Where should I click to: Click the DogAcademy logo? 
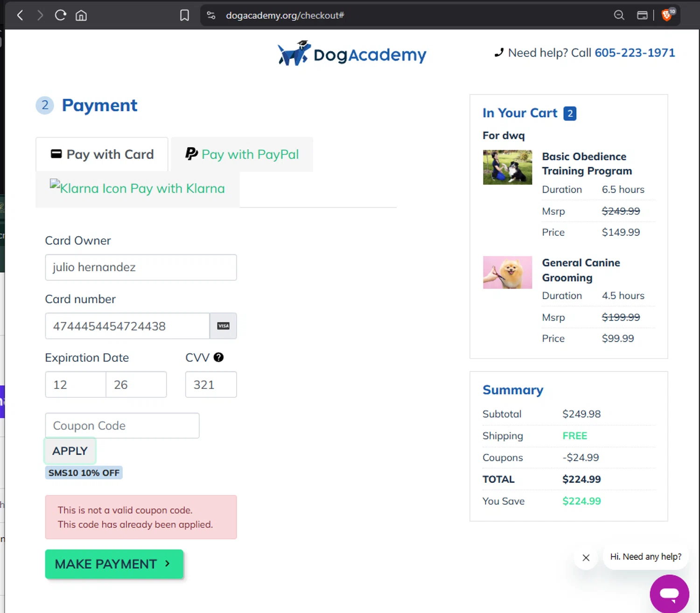point(352,53)
